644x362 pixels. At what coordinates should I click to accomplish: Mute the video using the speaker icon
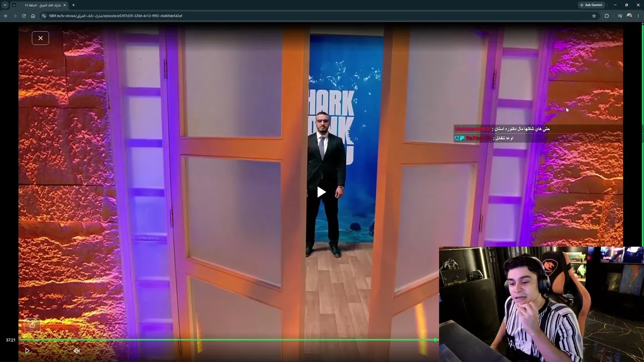pos(76,351)
